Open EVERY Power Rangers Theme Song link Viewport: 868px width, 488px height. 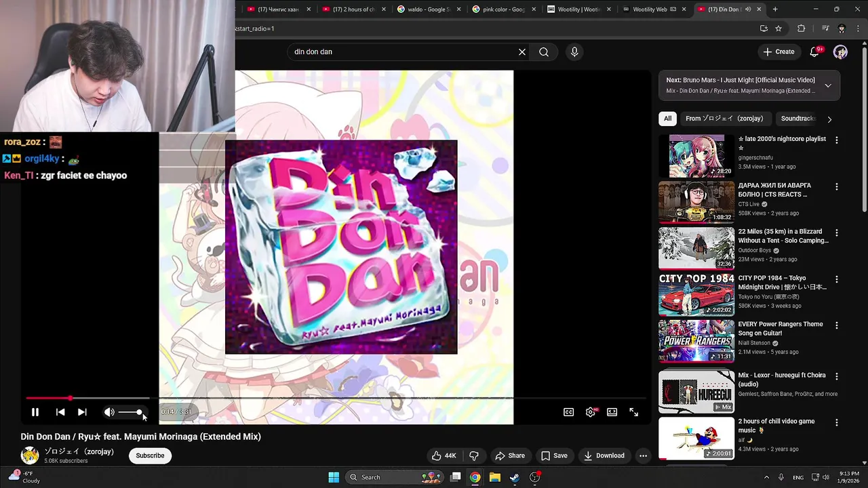pyautogui.click(x=781, y=329)
